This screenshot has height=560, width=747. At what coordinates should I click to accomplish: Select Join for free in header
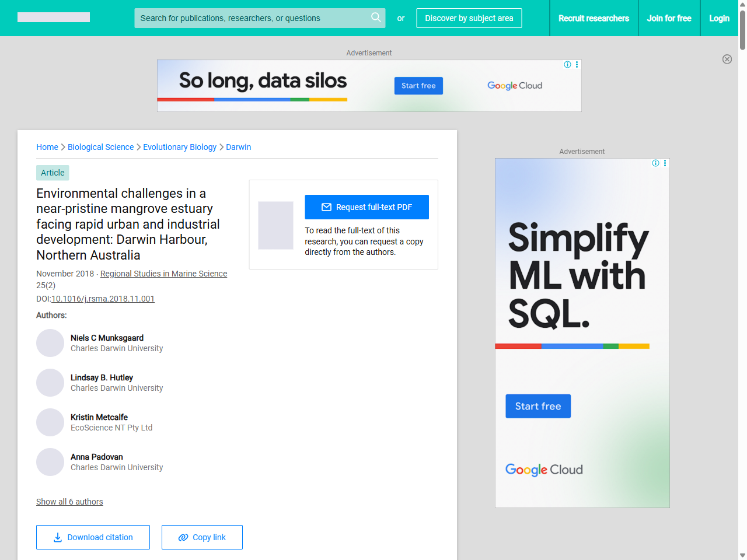(669, 18)
